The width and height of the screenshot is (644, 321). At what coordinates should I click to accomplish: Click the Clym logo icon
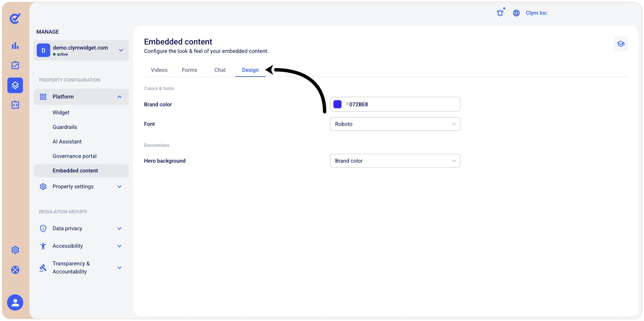pyautogui.click(x=15, y=18)
